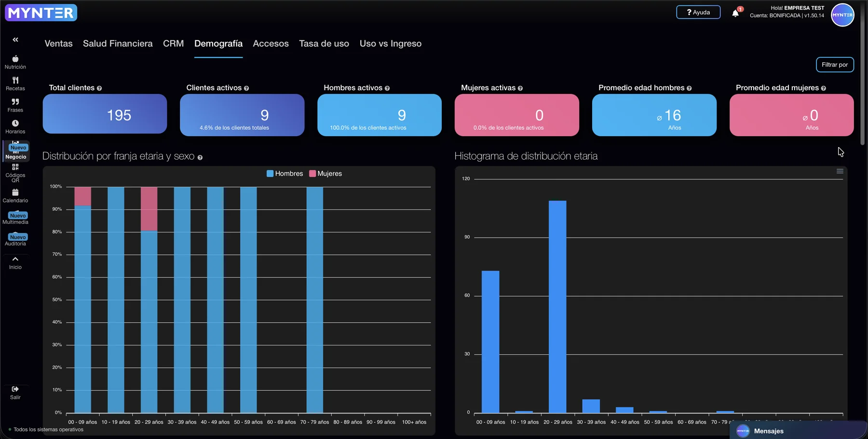The height and width of the screenshot is (439, 868).
Task: Click help icon beside Hombres activos
Action: (387, 88)
